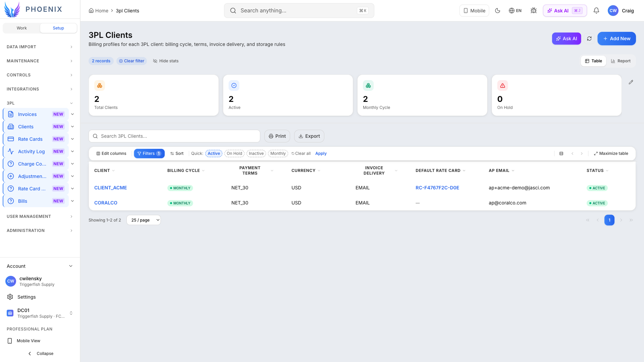Toggle the Active quick filter
This screenshot has height=362, width=644.
pyautogui.click(x=214, y=154)
